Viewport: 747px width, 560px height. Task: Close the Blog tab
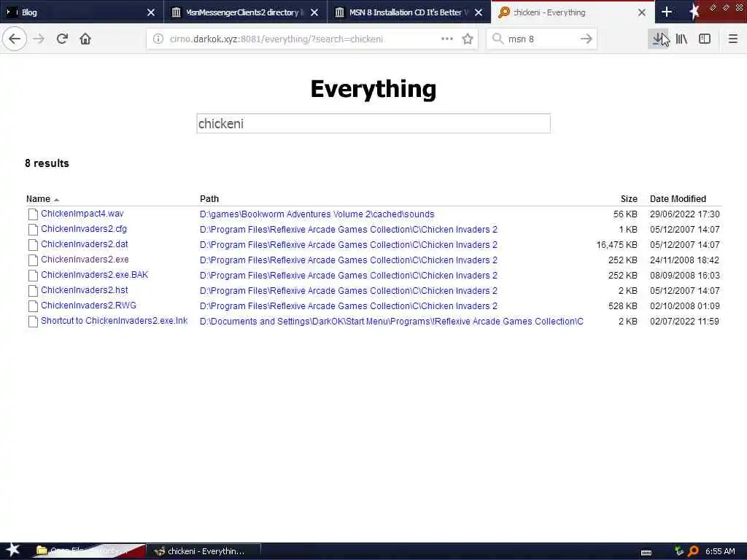coord(150,12)
